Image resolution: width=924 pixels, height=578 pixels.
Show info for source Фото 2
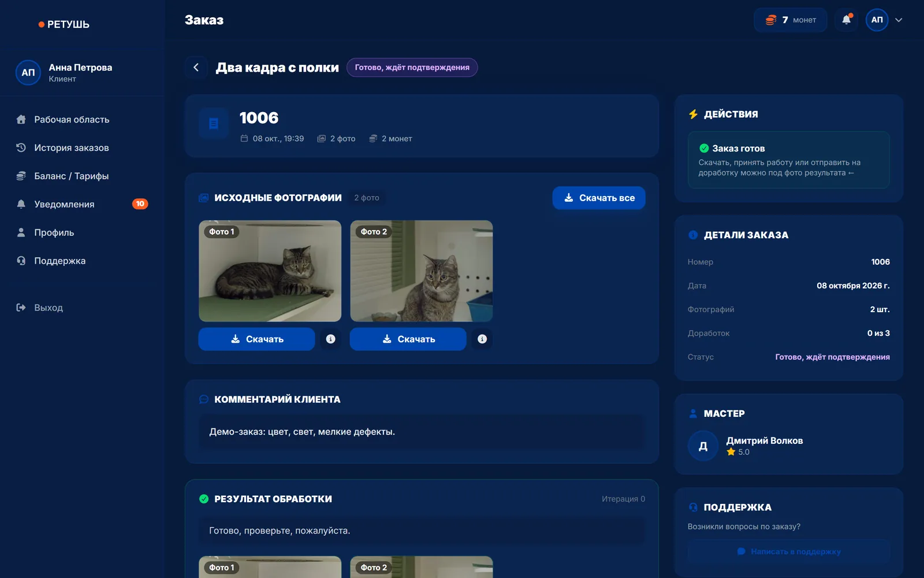coord(482,339)
